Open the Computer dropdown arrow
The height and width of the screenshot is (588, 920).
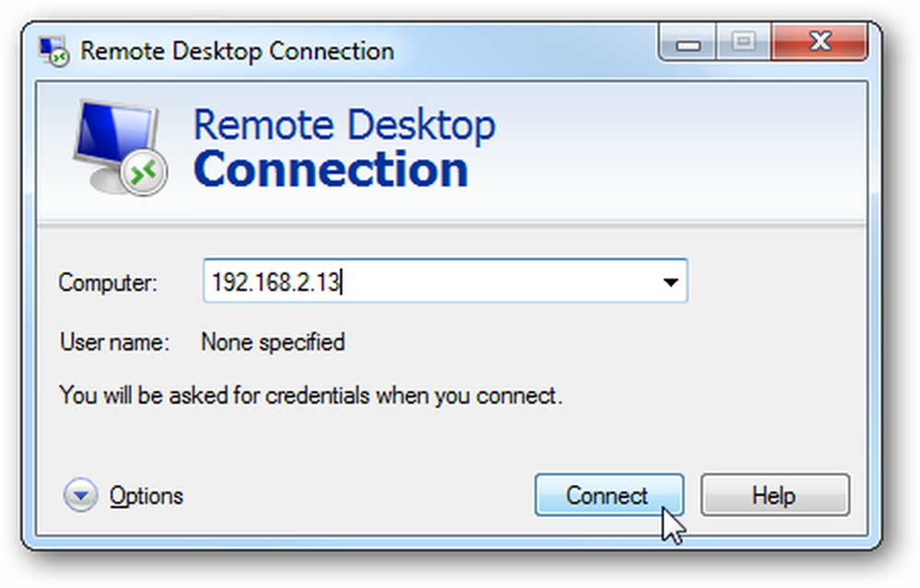point(670,282)
